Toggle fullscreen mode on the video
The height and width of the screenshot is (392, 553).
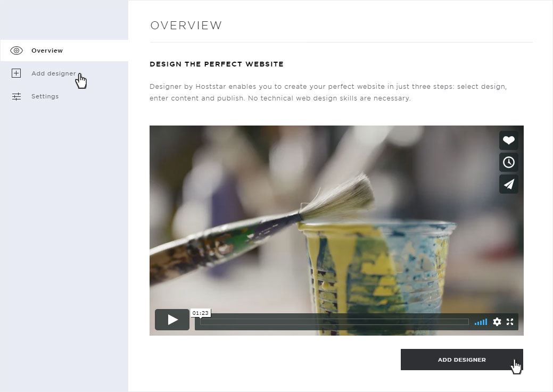510,321
